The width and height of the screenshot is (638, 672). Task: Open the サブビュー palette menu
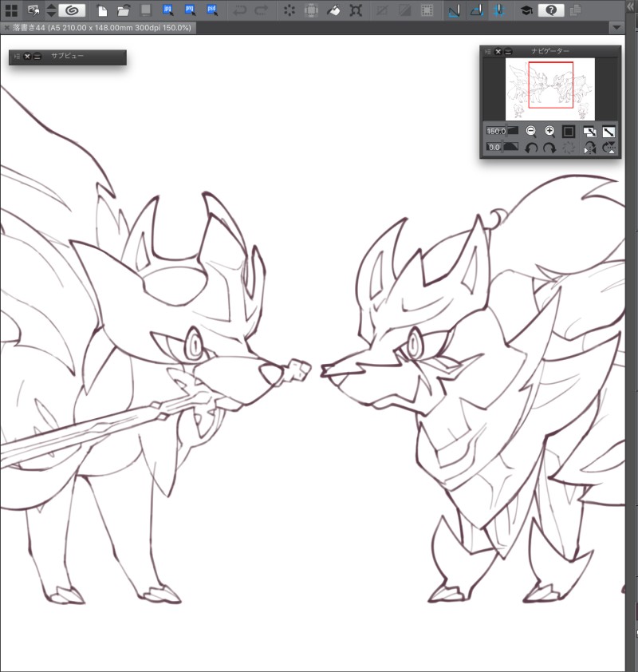[x=17, y=56]
